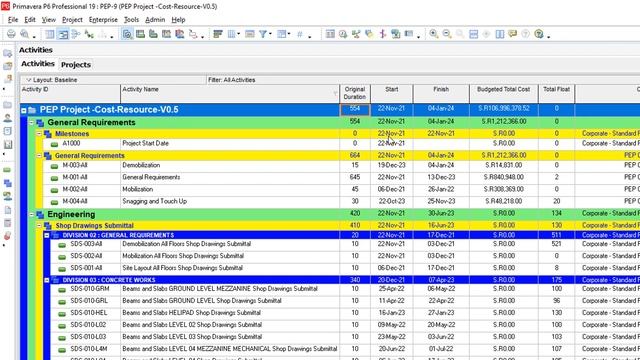The image size is (640, 360).
Task: Select SDS-010-HEL Beams and Slabs HELIPAD row
Action: (346, 313)
